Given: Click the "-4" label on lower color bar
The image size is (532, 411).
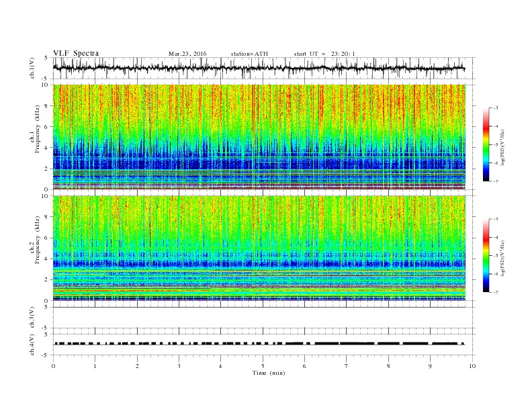Looking at the screenshot, I should [496, 237].
